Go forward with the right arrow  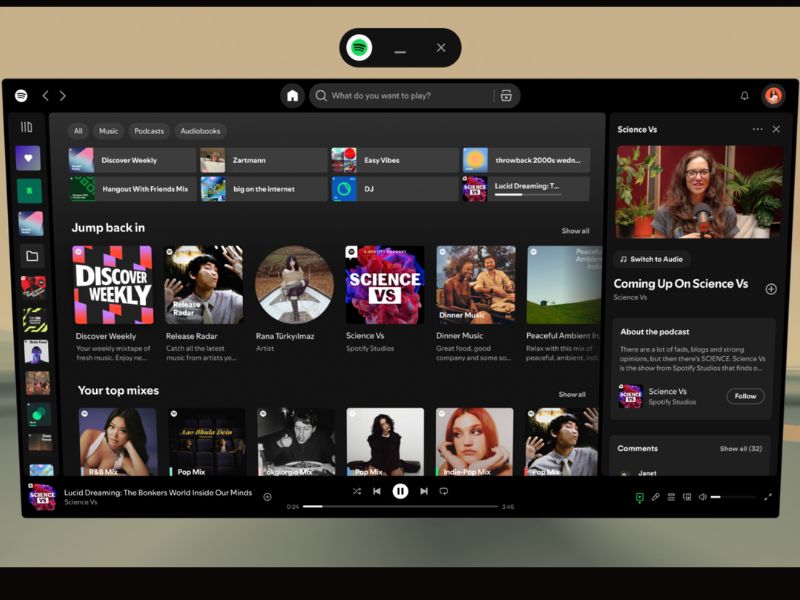pos(63,95)
